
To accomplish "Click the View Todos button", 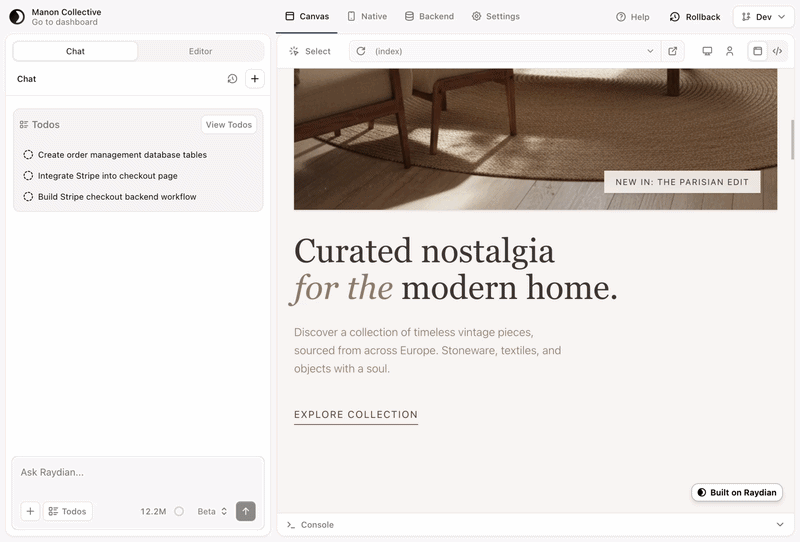I will pyautogui.click(x=229, y=125).
